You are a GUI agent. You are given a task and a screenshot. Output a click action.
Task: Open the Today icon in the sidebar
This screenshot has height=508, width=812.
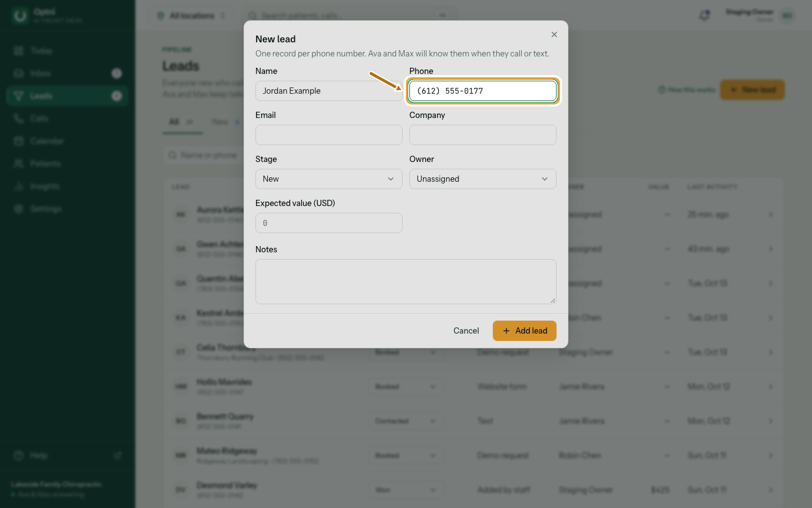(x=19, y=51)
